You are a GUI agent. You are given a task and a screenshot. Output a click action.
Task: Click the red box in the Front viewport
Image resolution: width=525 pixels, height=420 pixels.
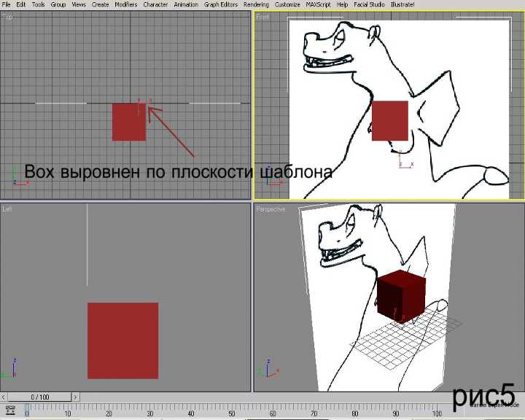389,120
